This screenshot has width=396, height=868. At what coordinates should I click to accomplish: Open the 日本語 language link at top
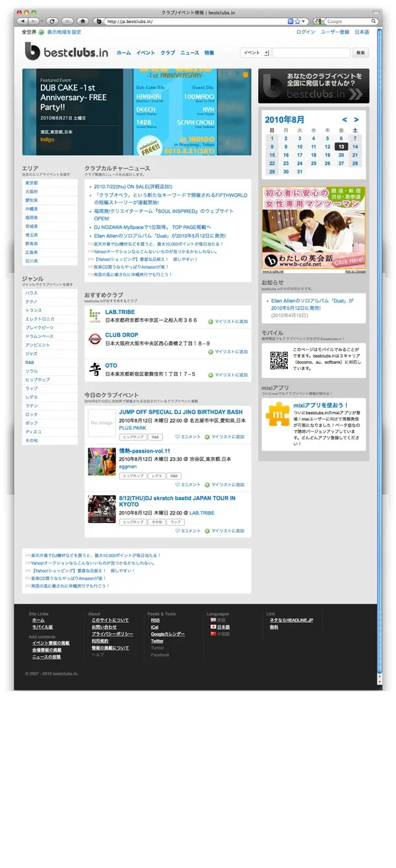click(x=362, y=32)
